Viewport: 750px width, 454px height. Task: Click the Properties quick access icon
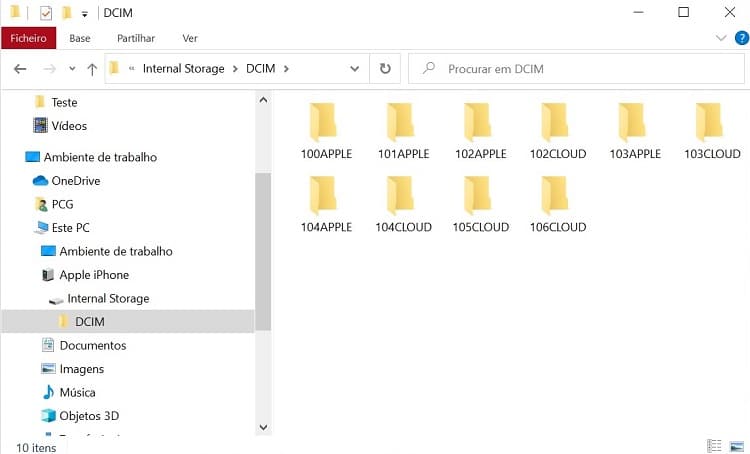(x=46, y=13)
